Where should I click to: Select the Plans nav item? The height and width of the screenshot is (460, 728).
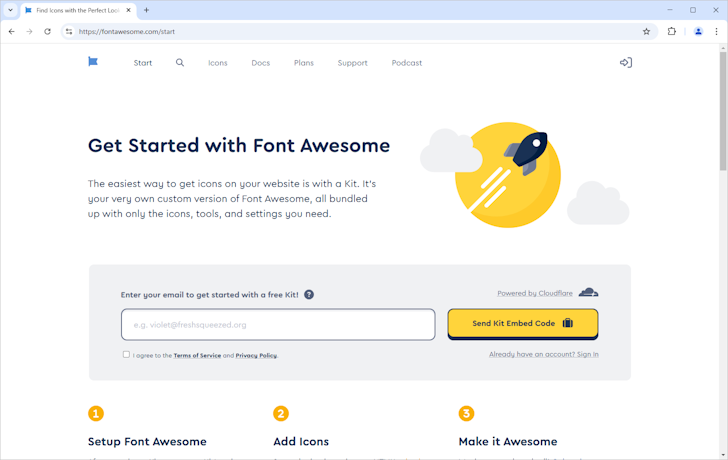tap(303, 63)
